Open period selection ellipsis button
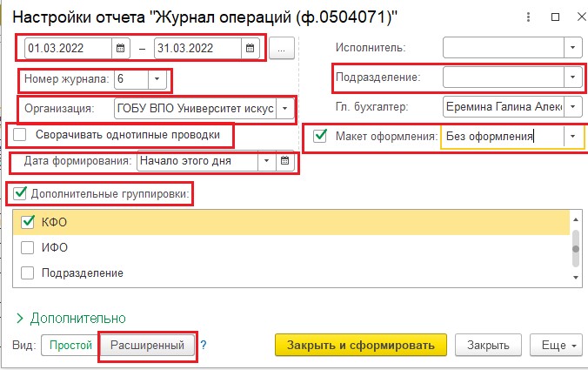The height and width of the screenshot is (370, 588). pos(282,49)
